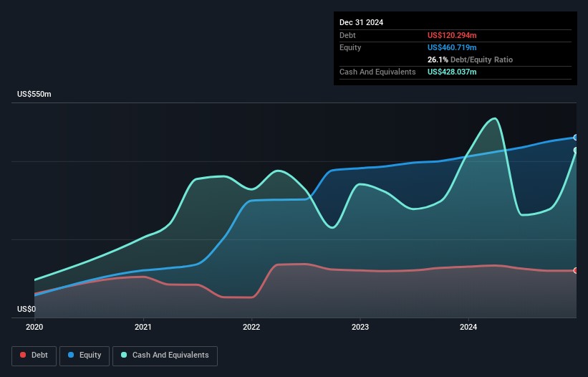Screen dimensions: 588x377
Task: Click the 2024 x-axis label
Action: pos(468,327)
